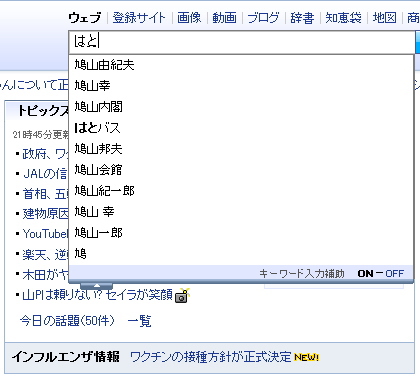Collapse suggestions with the up-arrow handle
The height and width of the screenshot is (378, 420).
(96, 286)
